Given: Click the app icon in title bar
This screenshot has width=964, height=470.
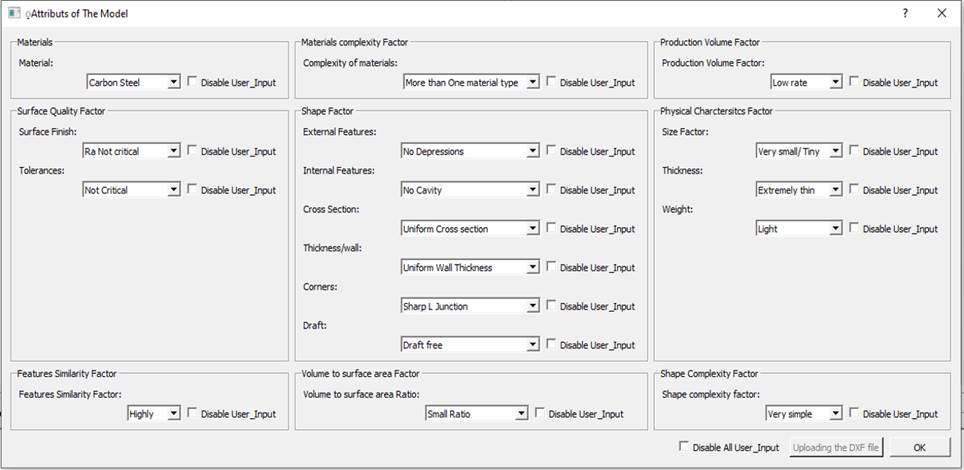Looking at the screenshot, I should tap(14, 14).
